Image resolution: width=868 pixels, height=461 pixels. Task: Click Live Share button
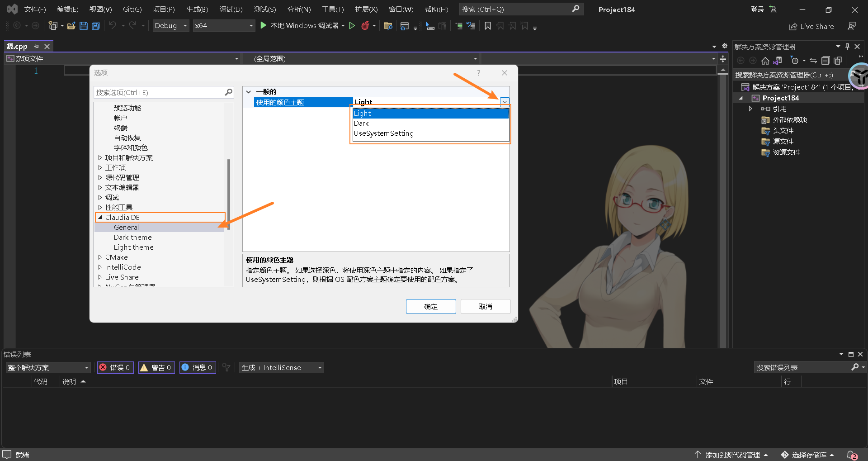811,26
